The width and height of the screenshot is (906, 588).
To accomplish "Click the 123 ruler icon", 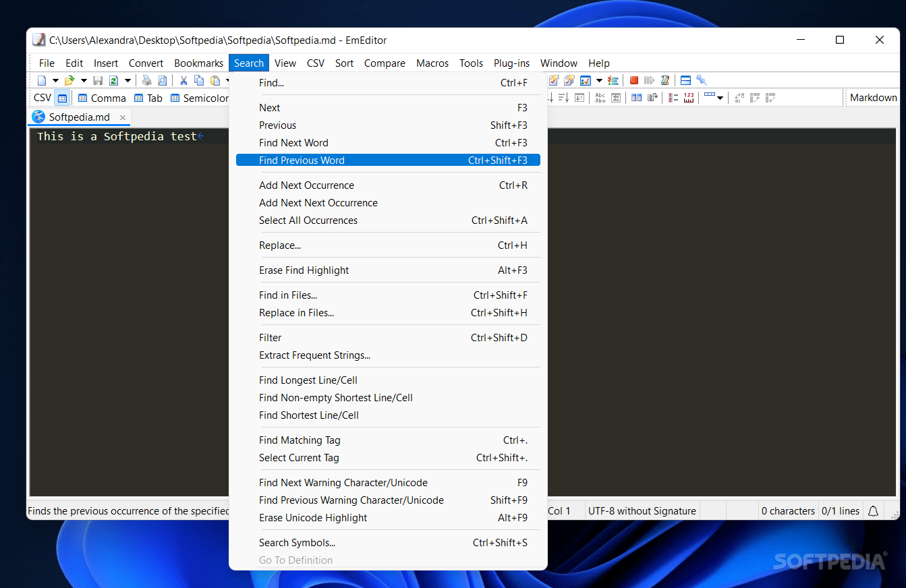I will 689,98.
